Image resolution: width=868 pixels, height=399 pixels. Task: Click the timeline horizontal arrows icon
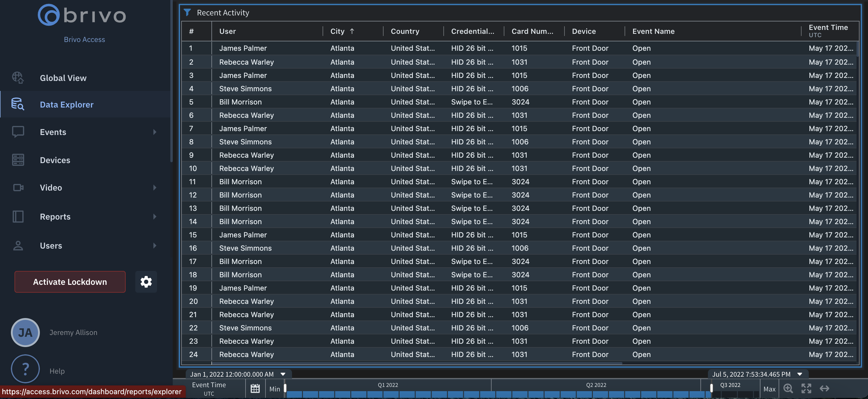click(824, 388)
